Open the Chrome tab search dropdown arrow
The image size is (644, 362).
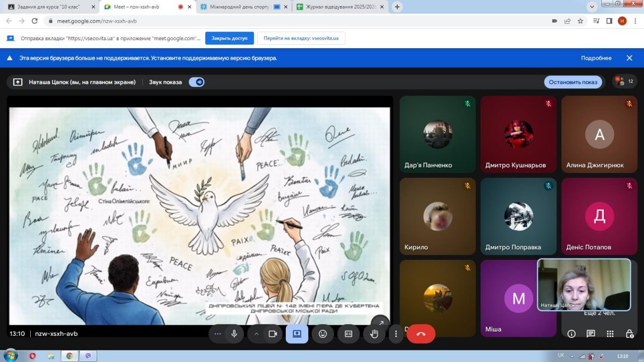[x=592, y=7]
